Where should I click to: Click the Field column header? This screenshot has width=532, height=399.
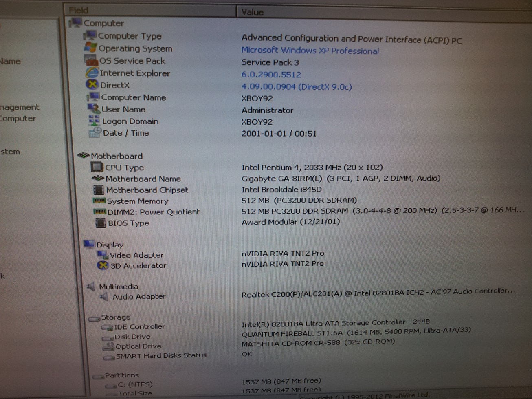click(150, 10)
